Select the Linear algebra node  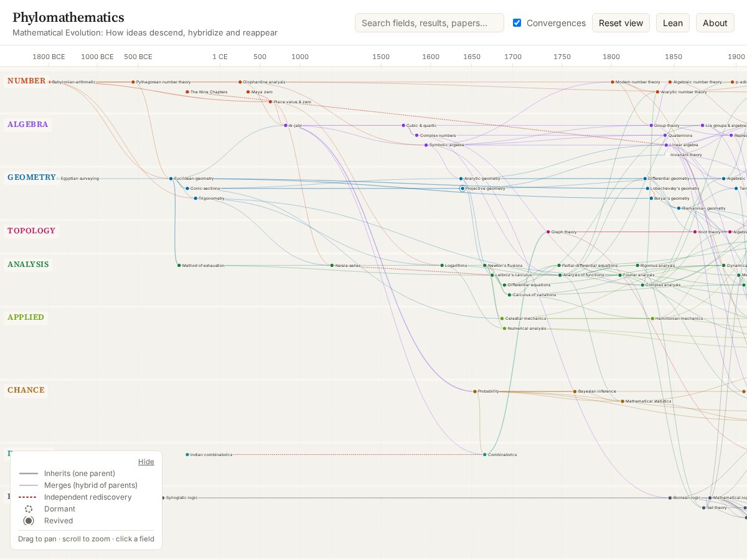tap(667, 145)
